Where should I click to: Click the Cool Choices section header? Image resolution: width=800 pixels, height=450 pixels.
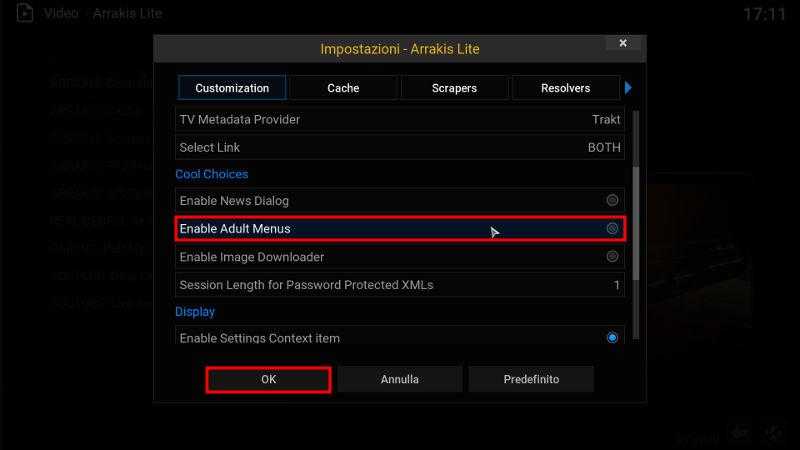212,174
